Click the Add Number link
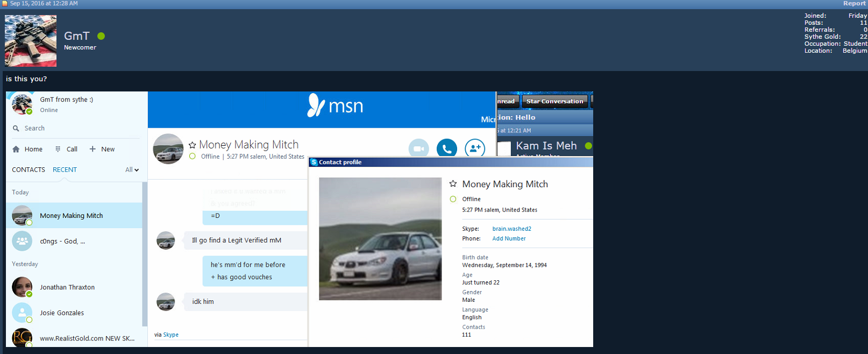Image resolution: width=868 pixels, height=354 pixels. 509,238
